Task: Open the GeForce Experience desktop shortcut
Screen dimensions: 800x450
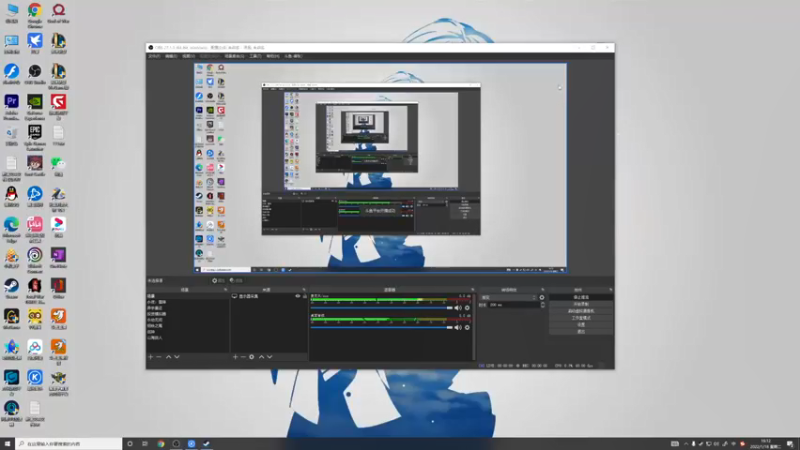Action: coord(35,108)
